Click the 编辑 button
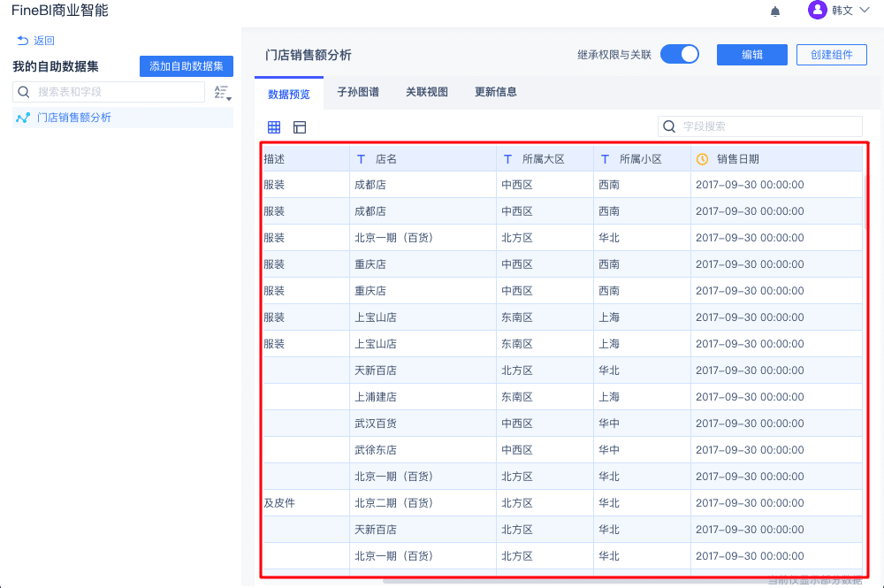Image resolution: width=884 pixels, height=588 pixels. pos(751,55)
